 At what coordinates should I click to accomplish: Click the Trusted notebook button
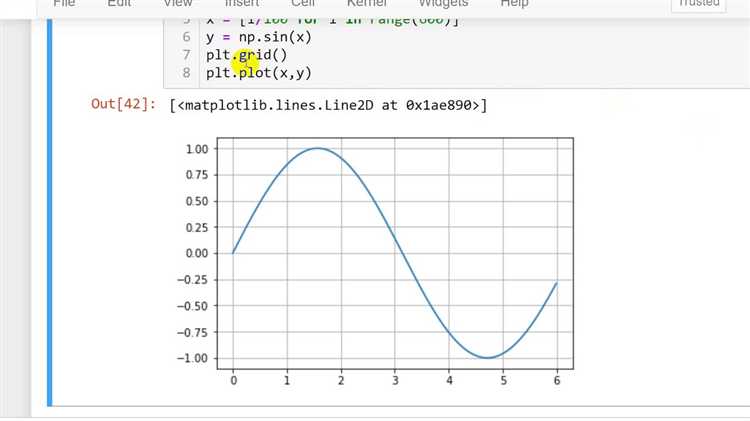[699, 4]
